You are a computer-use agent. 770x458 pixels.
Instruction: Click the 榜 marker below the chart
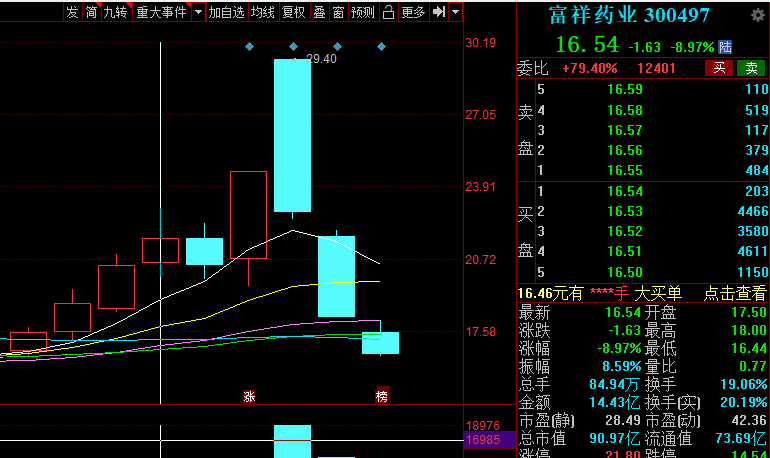coord(382,396)
